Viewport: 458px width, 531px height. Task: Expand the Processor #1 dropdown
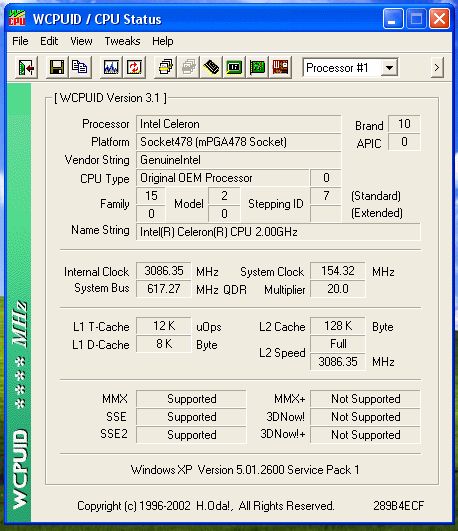(x=390, y=68)
